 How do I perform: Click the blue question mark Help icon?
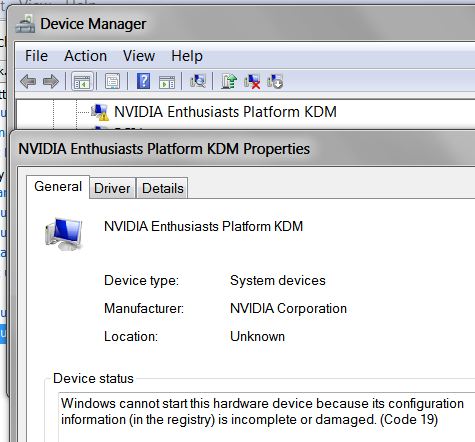pos(143,81)
